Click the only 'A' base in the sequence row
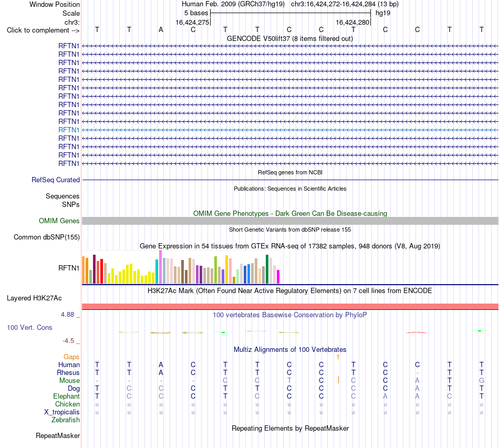Viewport: 499px width, 448px height. pyautogui.click(x=161, y=29)
